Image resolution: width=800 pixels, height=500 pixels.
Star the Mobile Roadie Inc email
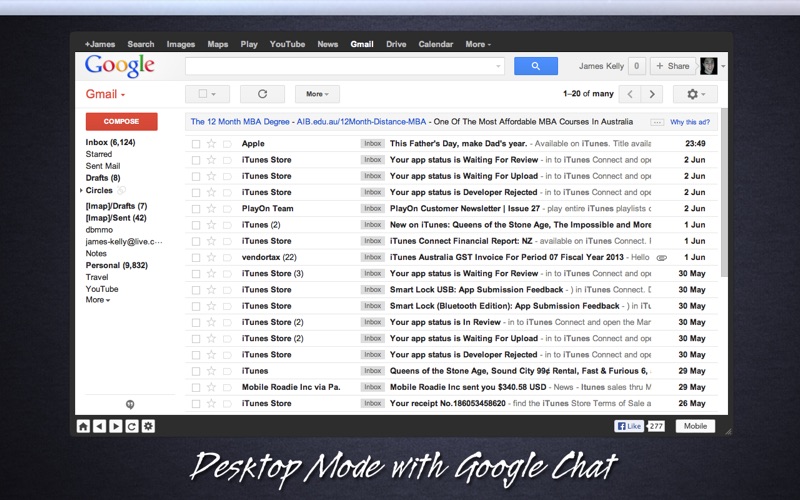211,387
